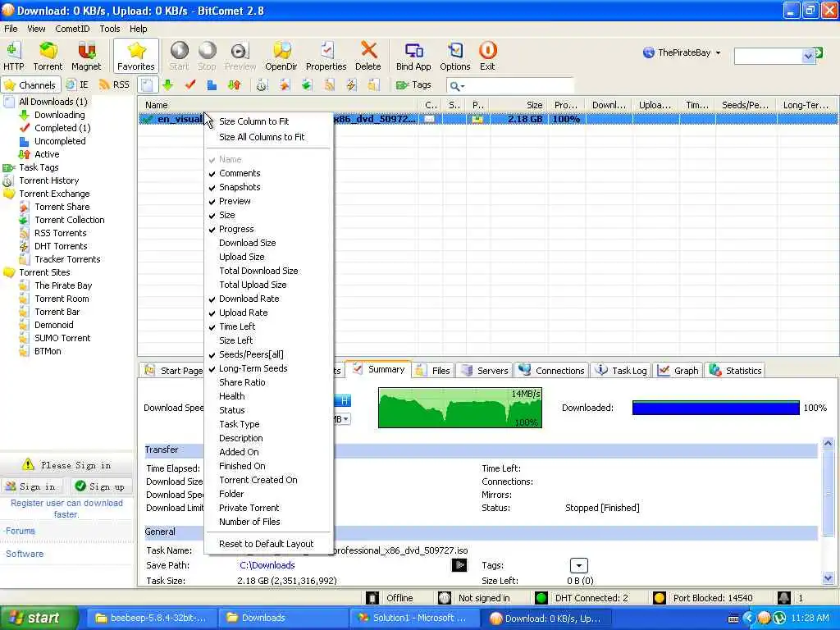Open the File menu

[x=11, y=29]
